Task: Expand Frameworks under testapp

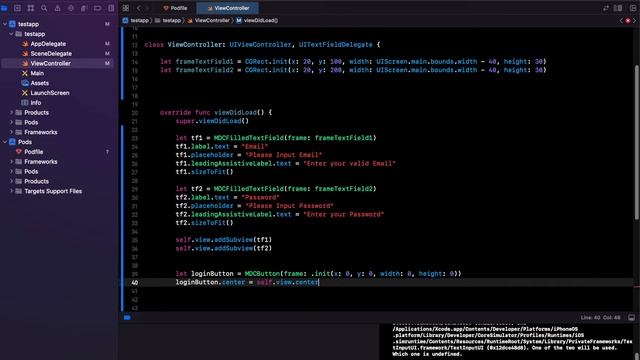Action: click(11, 132)
